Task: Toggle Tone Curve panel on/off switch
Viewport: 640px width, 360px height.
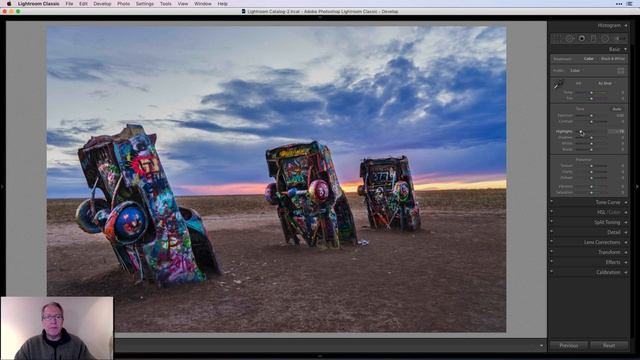Action: 551,201
